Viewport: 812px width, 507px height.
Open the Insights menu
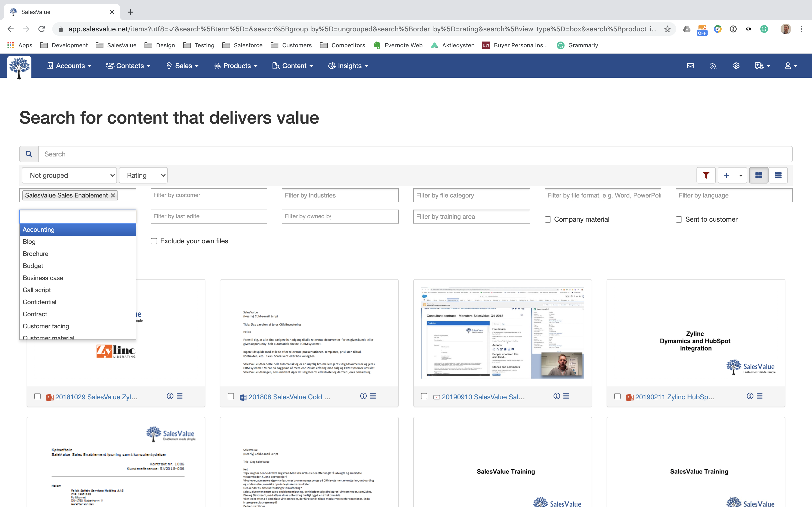point(348,66)
